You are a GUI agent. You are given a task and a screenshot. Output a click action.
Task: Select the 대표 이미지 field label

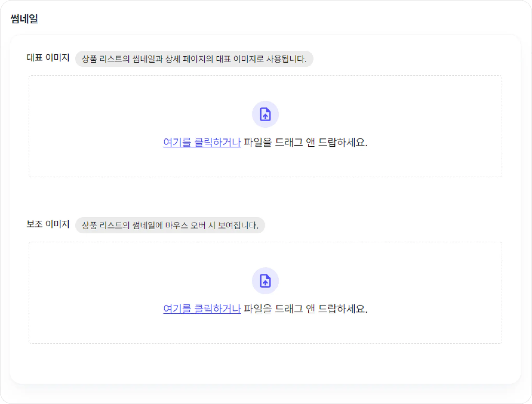(x=48, y=57)
